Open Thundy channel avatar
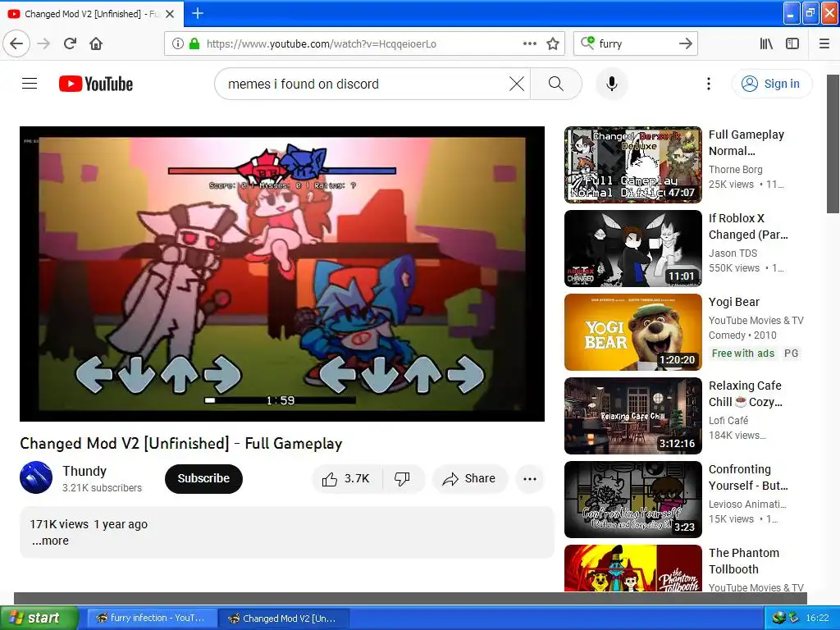This screenshot has width=840, height=630. (x=36, y=477)
